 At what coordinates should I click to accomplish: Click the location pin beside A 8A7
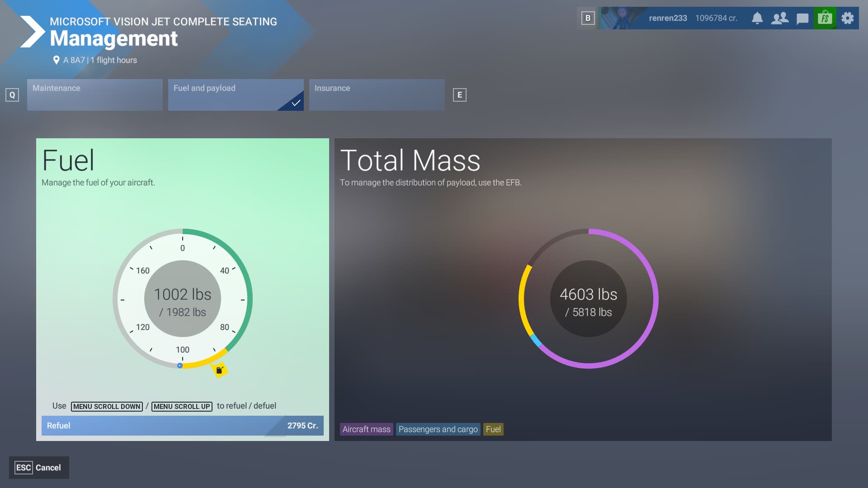(x=56, y=59)
